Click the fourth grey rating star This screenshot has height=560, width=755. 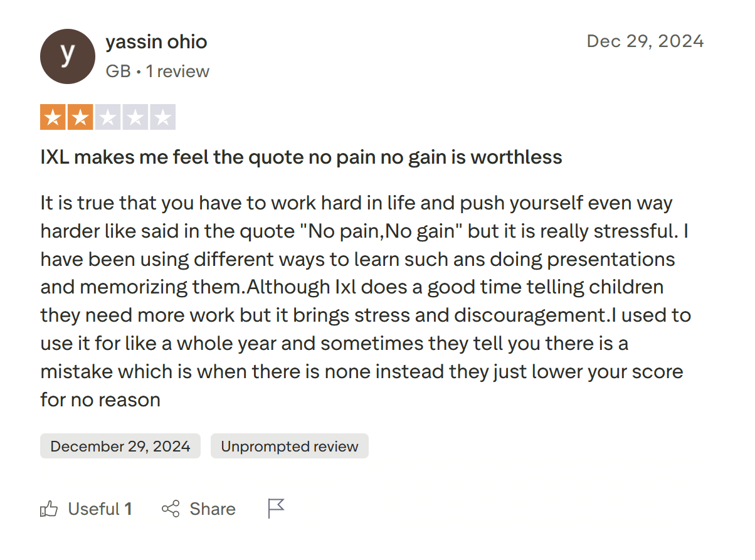tap(135, 118)
